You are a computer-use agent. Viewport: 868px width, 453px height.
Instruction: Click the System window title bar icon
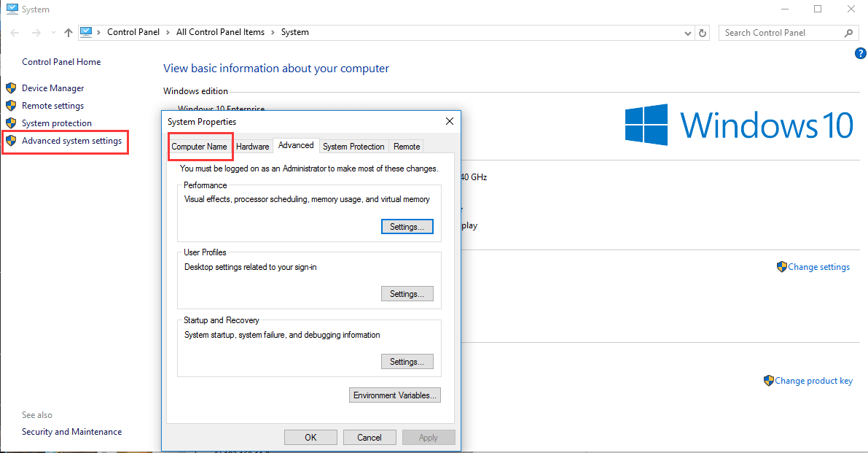click(x=12, y=9)
